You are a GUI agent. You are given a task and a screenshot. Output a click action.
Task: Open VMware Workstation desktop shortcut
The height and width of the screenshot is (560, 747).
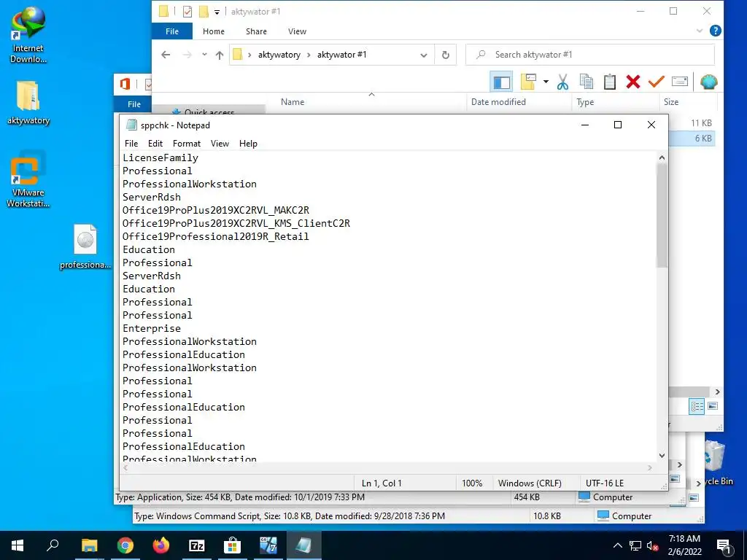click(28, 179)
